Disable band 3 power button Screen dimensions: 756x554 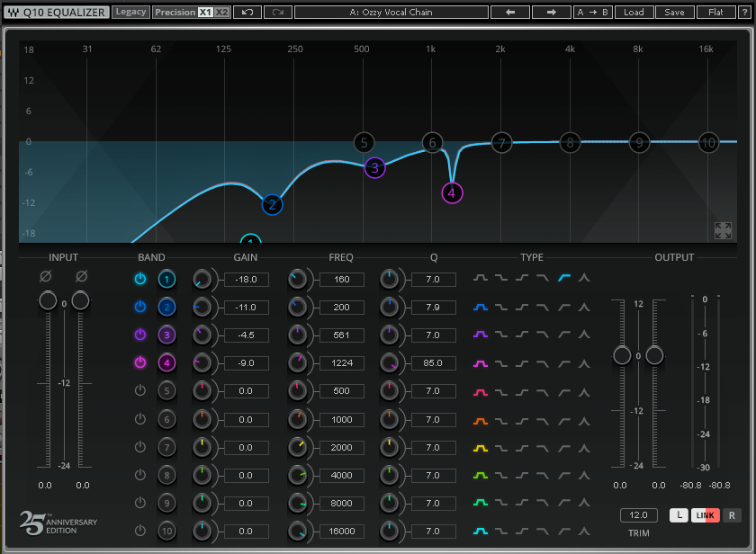coord(140,335)
